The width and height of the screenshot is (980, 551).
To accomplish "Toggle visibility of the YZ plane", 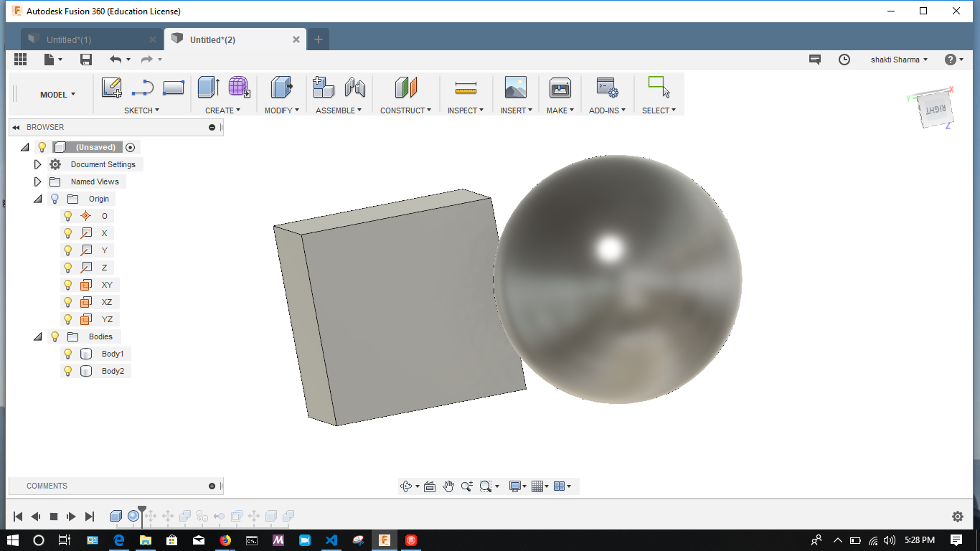I will click(x=68, y=319).
